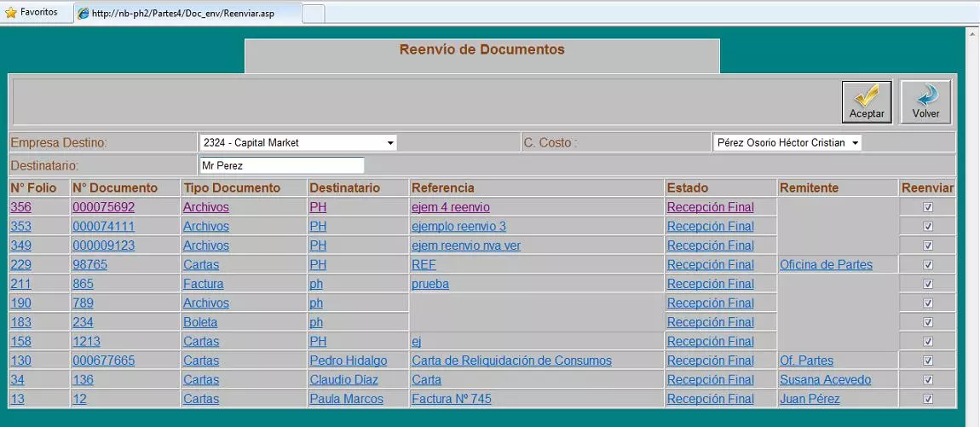Open folio link 353
The height and width of the screenshot is (427, 980).
(x=20, y=227)
